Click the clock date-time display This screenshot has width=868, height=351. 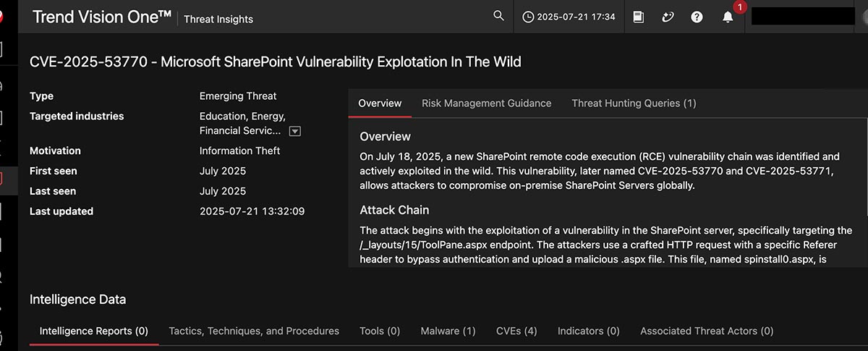tap(569, 17)
